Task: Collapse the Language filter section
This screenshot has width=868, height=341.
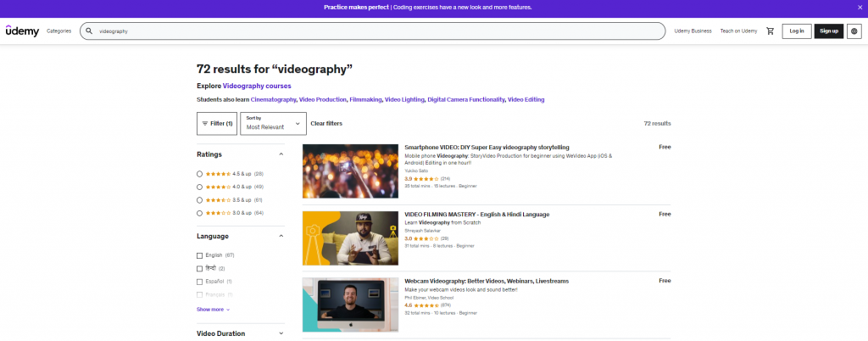Action: tap(281, 236)
